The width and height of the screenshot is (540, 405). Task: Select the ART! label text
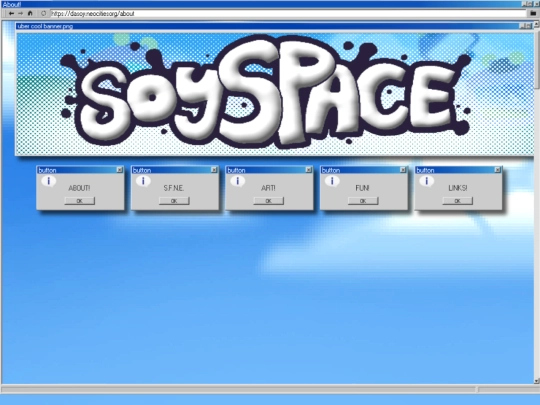tap(268, 188)
